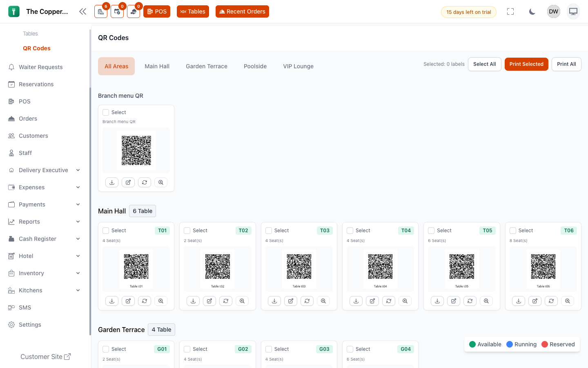
Task: Open Tables button in top bar
Action: coord(193,11)
